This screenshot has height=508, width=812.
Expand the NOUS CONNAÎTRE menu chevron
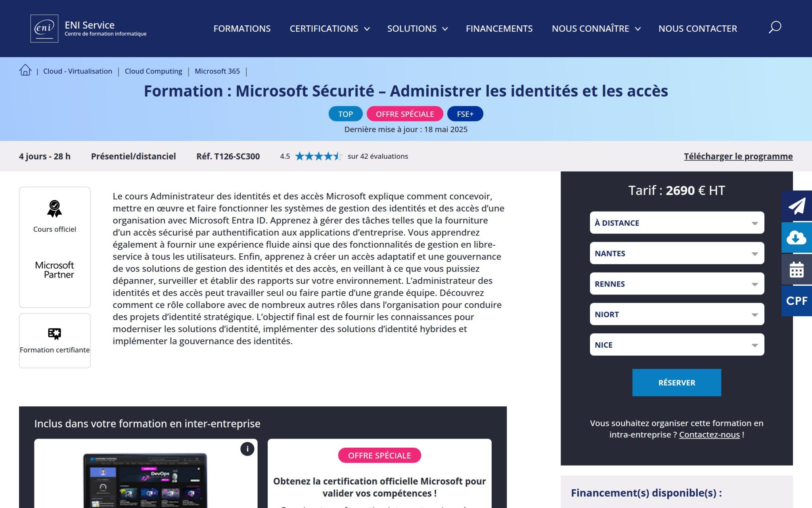638,29
